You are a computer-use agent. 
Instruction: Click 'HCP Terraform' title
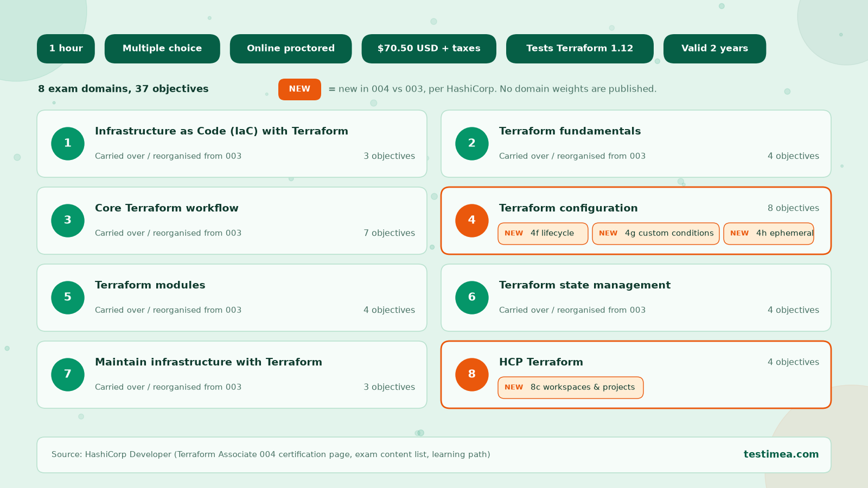[541, 362]
